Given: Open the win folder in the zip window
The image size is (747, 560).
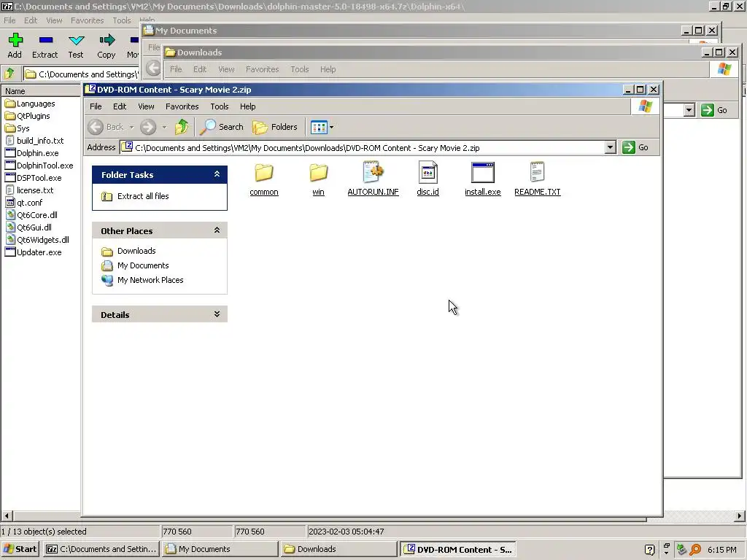Looking at the screenshot, I should [x=318, y=179].
